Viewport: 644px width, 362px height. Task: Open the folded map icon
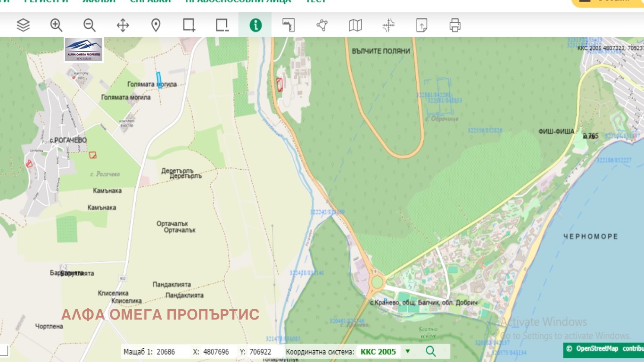355,25
